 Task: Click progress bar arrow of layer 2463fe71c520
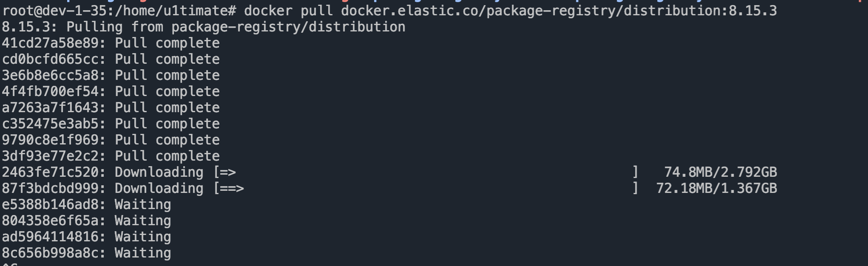(x=228, y=172)
